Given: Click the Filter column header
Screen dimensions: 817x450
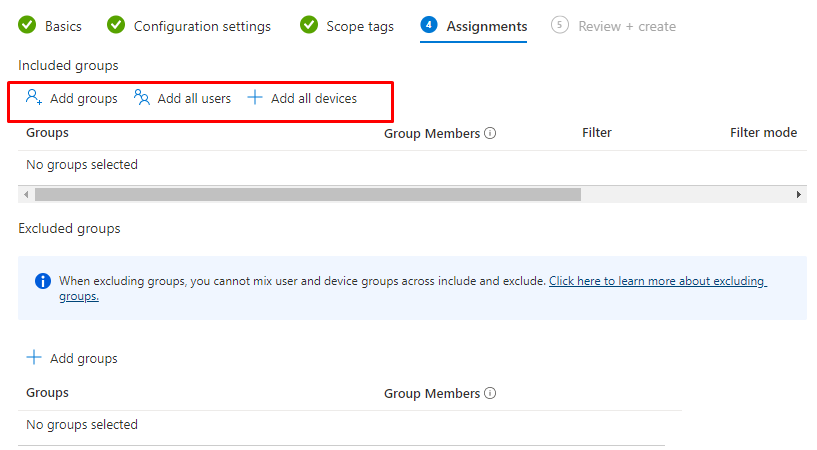Looking at the screenshot, I should [597, 133].
